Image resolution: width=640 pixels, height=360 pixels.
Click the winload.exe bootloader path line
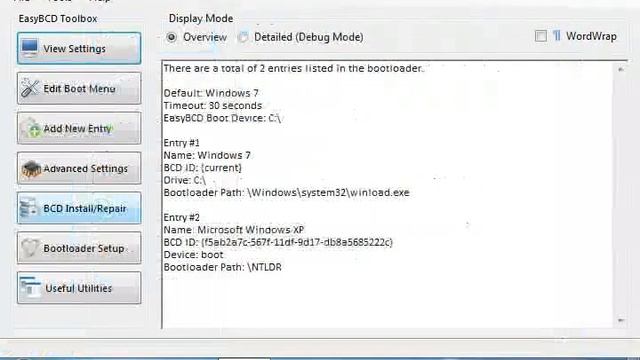(x=287, y=193)
